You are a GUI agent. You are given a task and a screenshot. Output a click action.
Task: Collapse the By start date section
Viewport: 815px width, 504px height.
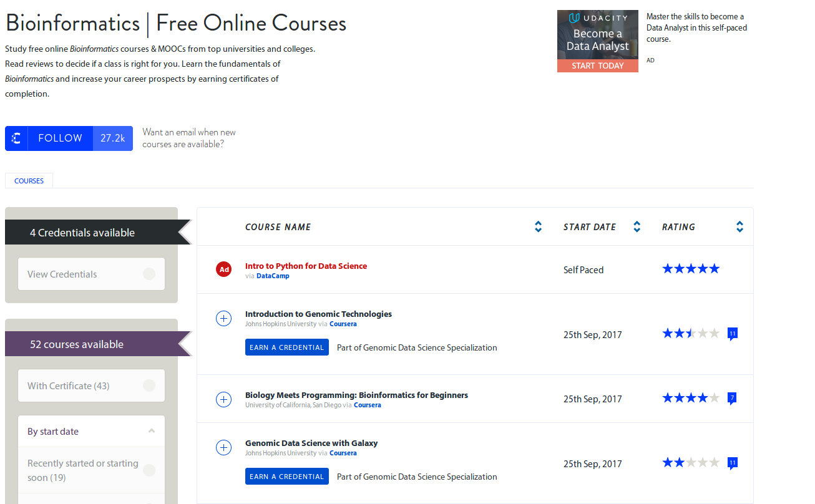point(91,432)
